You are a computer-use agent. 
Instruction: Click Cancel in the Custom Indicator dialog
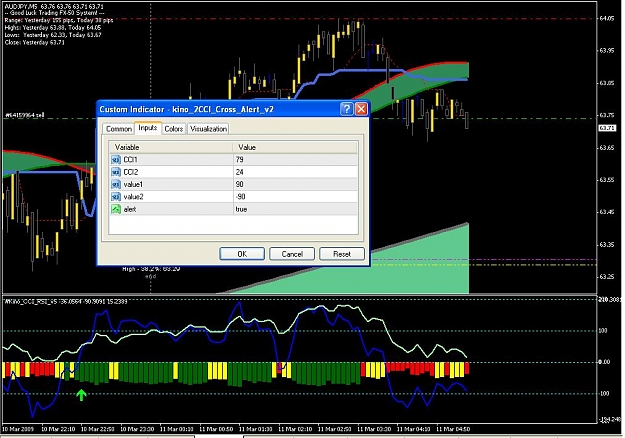[x=292, y=254]
